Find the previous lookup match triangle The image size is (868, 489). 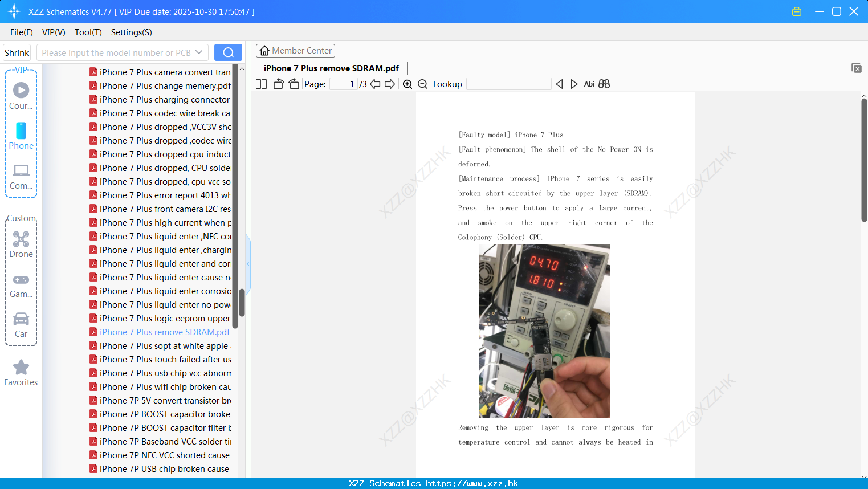point(559,84)
